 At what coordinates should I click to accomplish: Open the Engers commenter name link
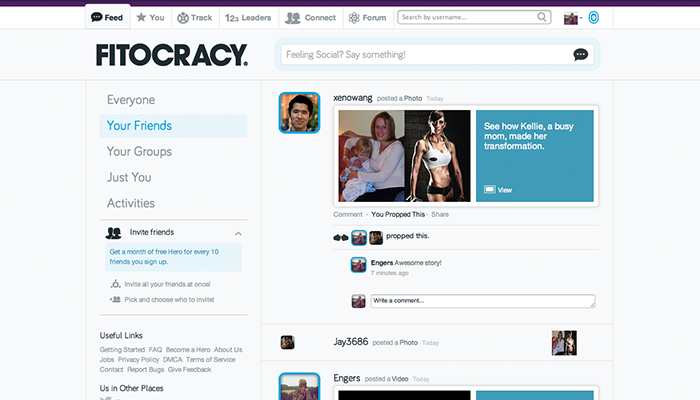pos(382,262)
